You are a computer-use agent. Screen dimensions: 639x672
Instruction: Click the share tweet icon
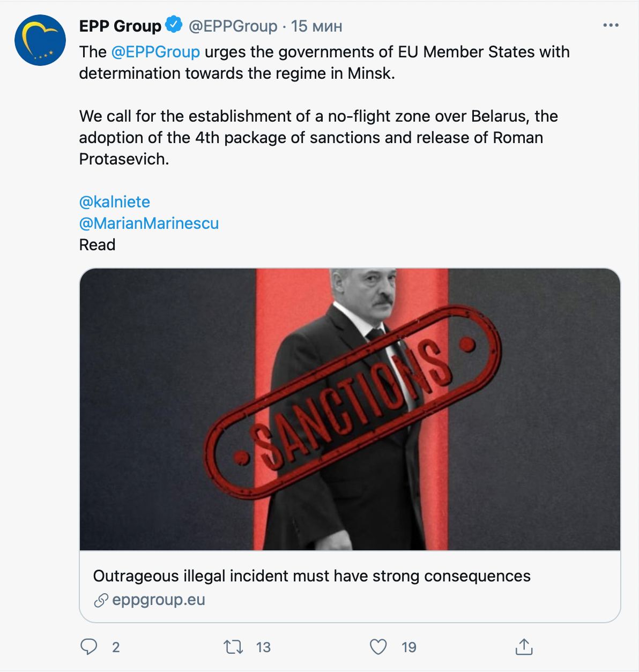click(523, 647)
